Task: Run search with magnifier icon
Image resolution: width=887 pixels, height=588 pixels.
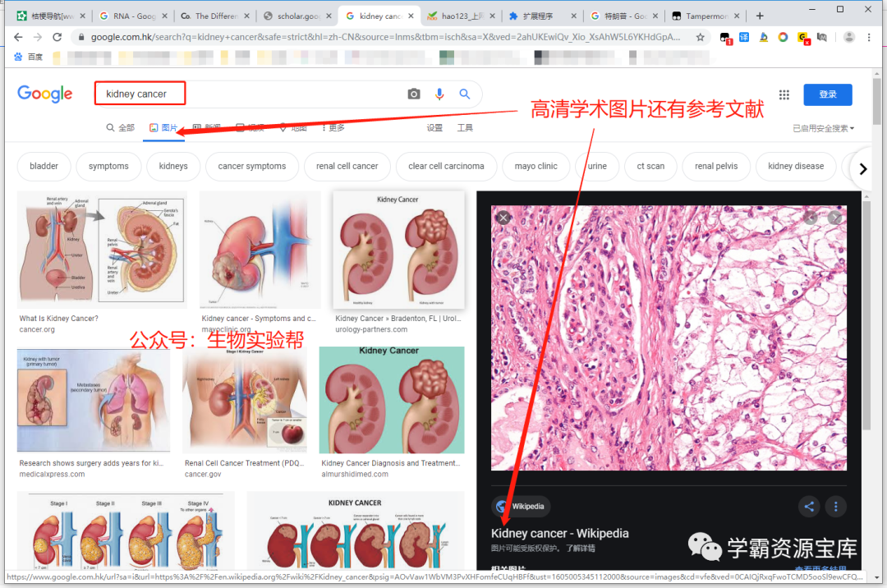Action: pos(464,94)
